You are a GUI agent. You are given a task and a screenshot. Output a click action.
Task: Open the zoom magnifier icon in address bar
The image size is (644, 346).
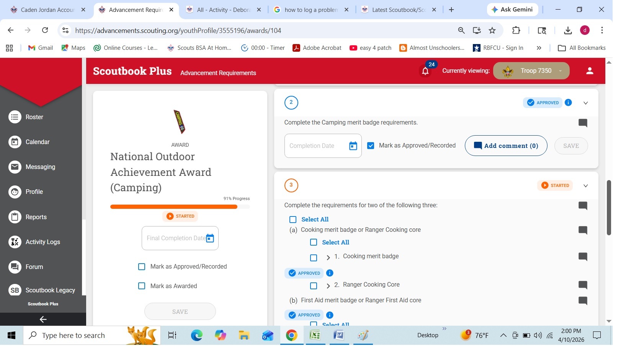(461, 30)
